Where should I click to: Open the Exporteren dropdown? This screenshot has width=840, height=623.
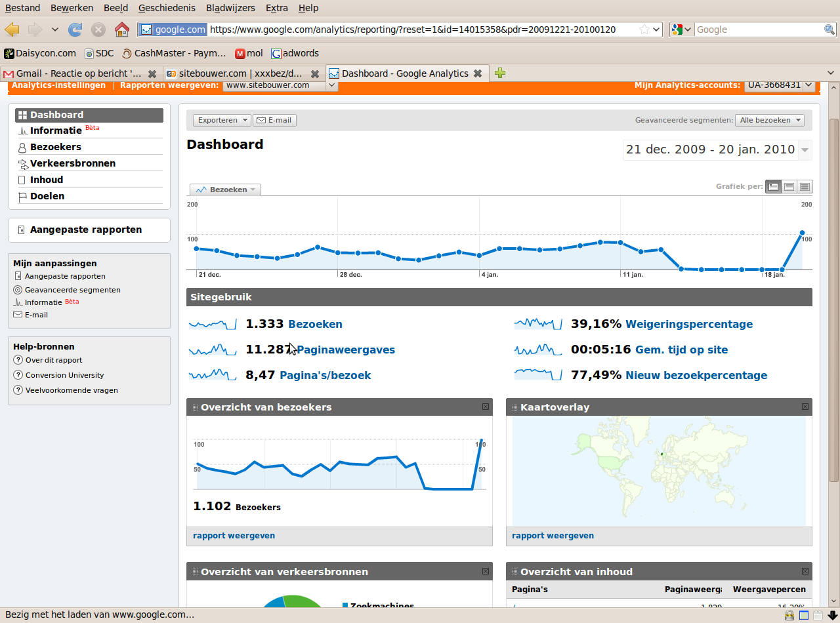(222, 120)
